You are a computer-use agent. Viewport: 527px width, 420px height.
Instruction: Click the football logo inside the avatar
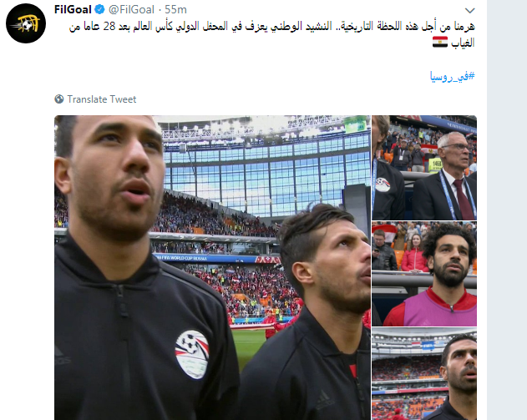(x=26, y=23)
